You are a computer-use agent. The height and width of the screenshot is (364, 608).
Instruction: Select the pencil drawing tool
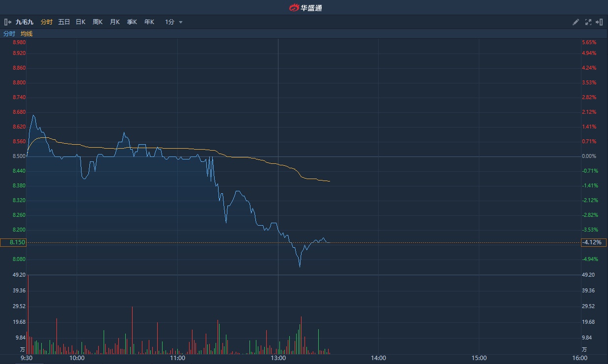(576, 22)
